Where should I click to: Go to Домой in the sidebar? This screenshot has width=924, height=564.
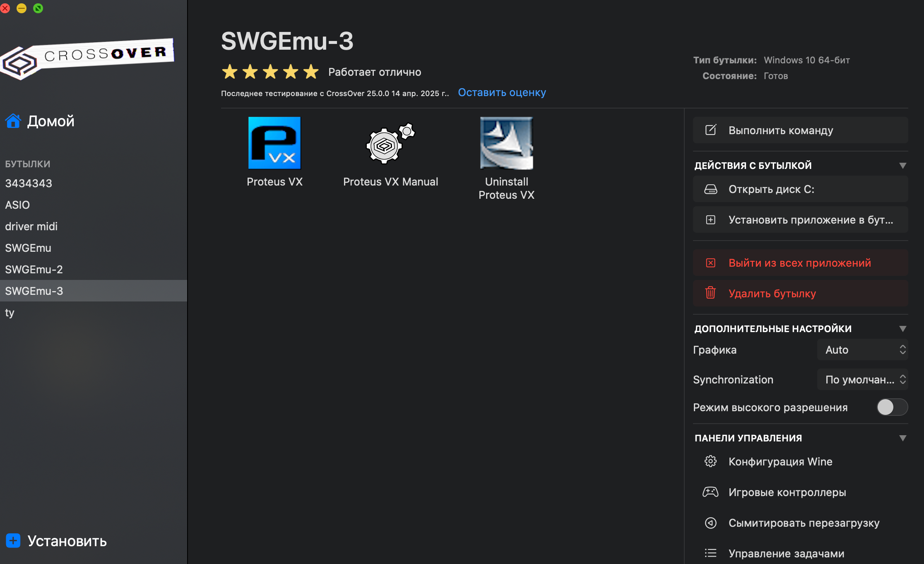point(51,121)
